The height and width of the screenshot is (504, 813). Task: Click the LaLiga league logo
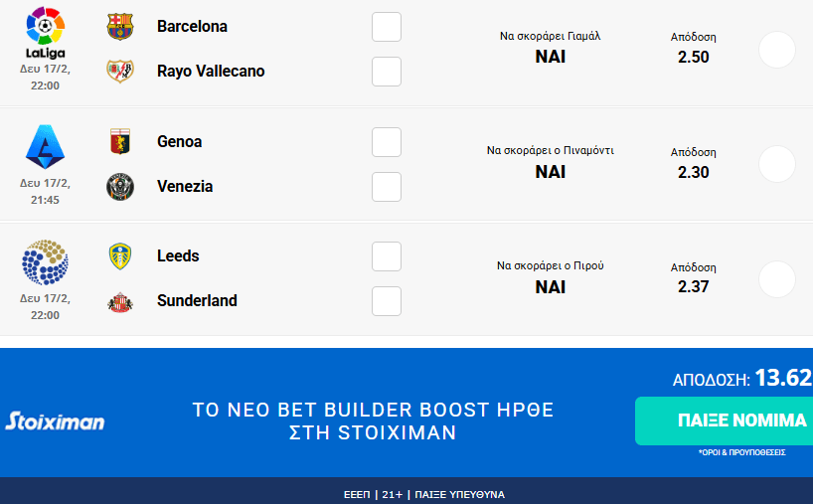coord(45,31)
